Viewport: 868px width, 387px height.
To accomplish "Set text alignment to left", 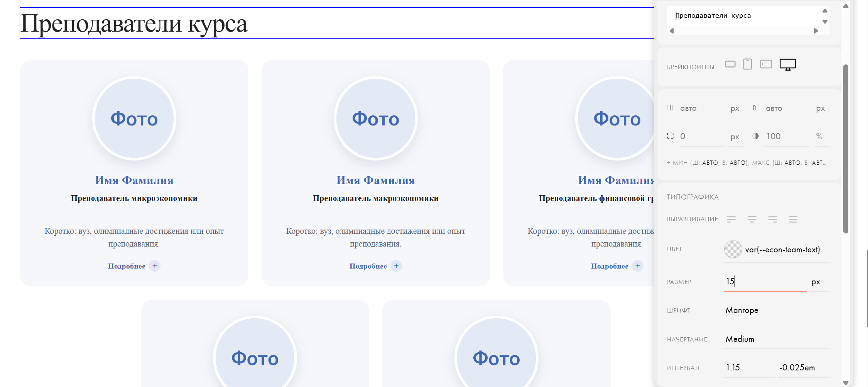I will [x=731, y=219].
